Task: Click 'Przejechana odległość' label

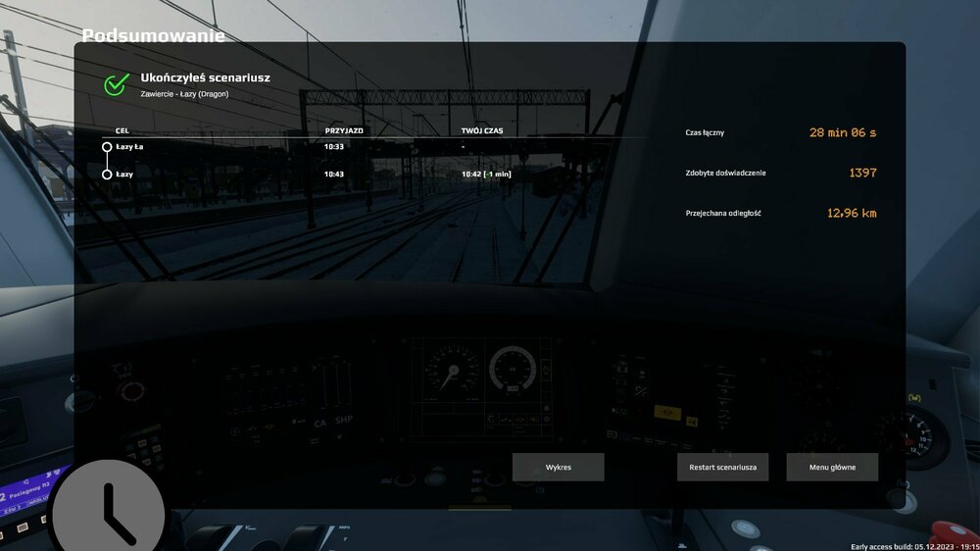Action: click(x=723, y=214)
